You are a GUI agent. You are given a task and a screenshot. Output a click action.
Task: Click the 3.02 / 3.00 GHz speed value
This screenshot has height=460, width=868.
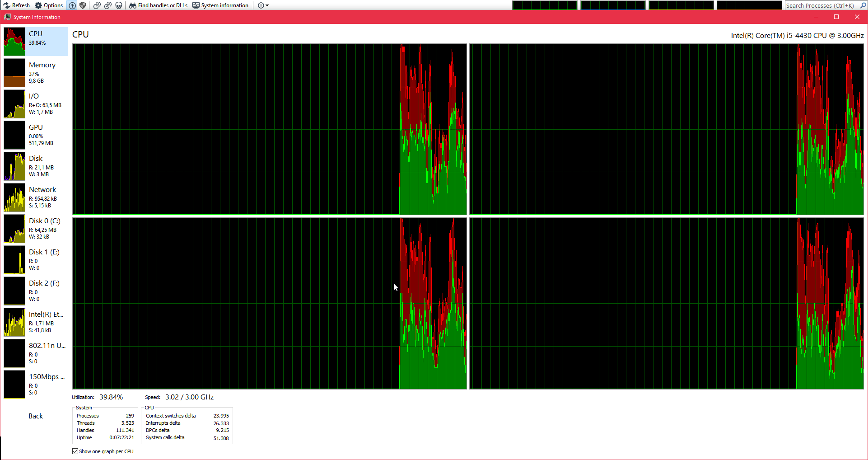[x=189, y=397]
